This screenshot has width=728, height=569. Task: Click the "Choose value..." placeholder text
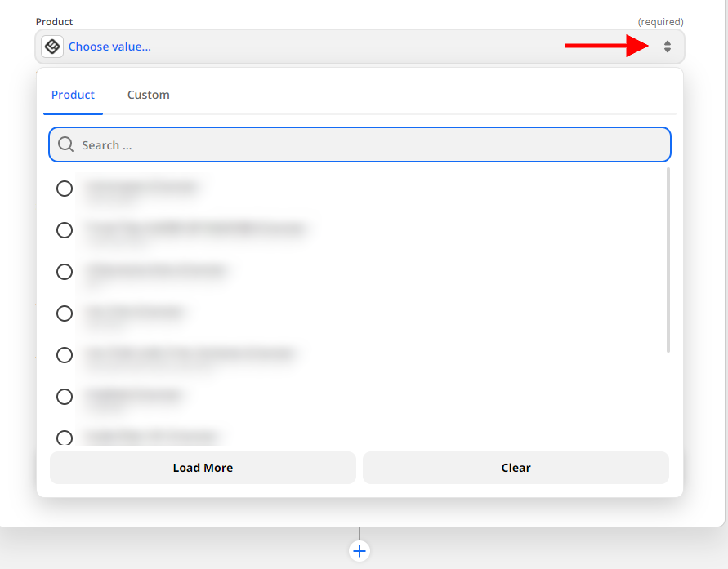point(110,47)
